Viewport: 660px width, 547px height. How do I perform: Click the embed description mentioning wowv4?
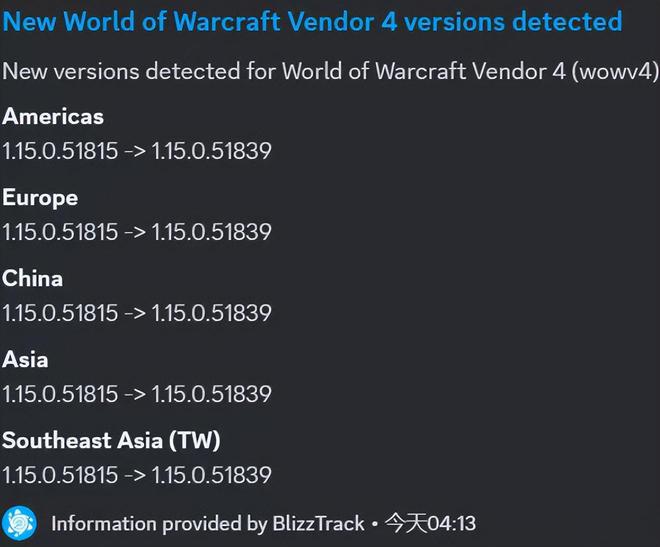tap(330, 71)
